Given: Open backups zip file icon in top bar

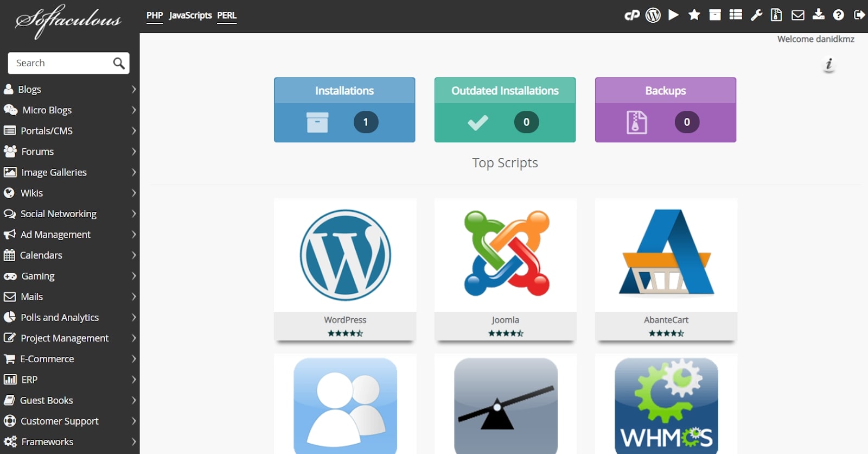Looking at the screenshot, I should [777, 15].
